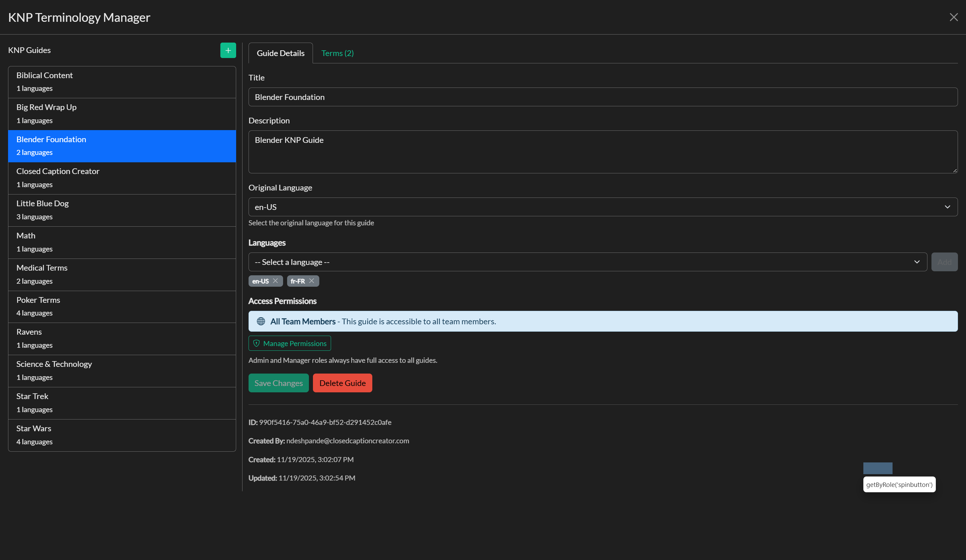Open the Original Language dropdown
The height and width of the screenshot is (560, 966).
(x=603, y=207)
